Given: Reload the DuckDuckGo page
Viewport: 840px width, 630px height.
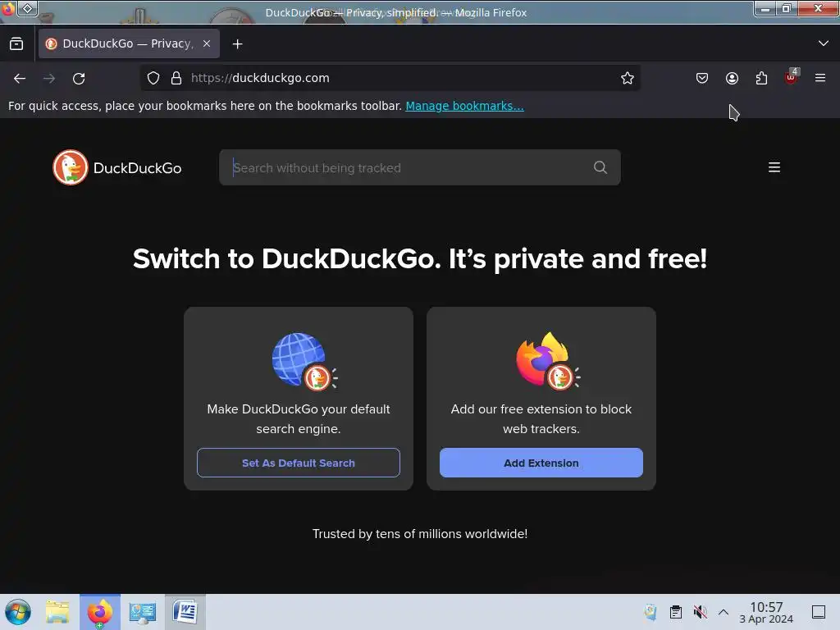Looking at the screenshot, I should [x=79, y=78].
